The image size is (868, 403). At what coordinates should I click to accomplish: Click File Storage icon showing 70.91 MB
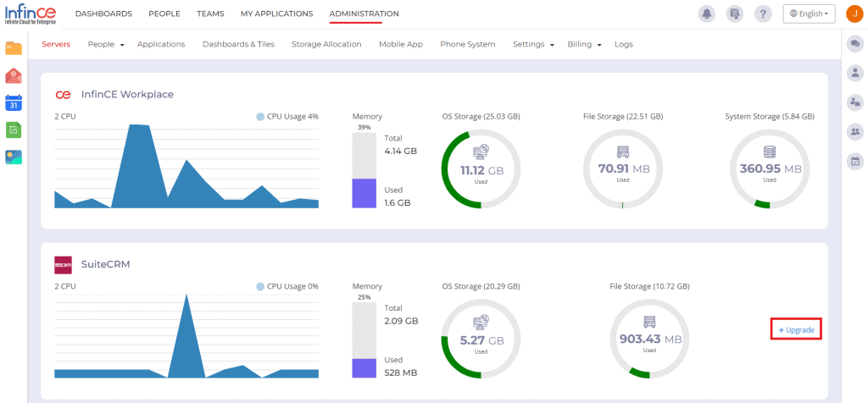point(623,152)
